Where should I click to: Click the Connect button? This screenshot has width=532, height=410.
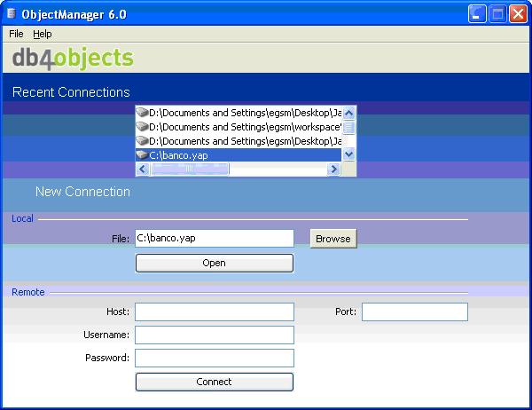[215, 382]
